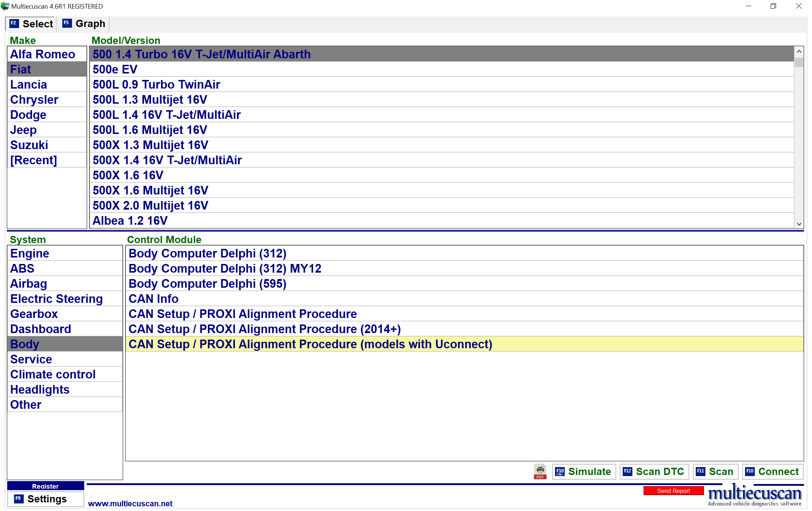Select the 500X 1.6 16V model
This screenshot has height=511, width=812.
(442, 175)
